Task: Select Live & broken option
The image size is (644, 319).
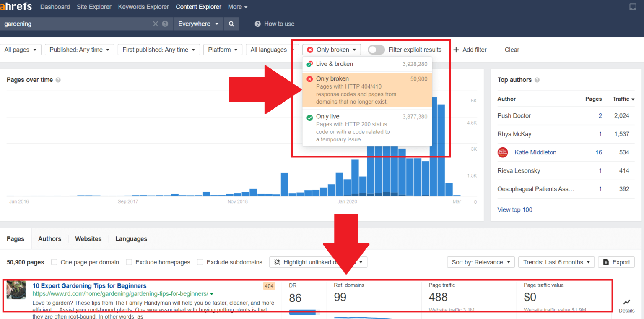Action: [367, 64]
